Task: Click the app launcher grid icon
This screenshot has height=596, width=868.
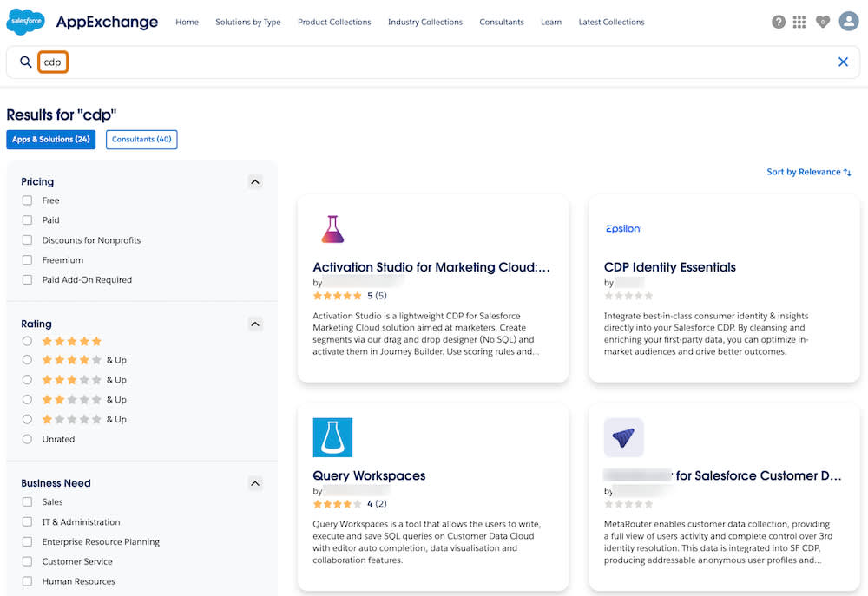Action: click(x=799, y=21)
